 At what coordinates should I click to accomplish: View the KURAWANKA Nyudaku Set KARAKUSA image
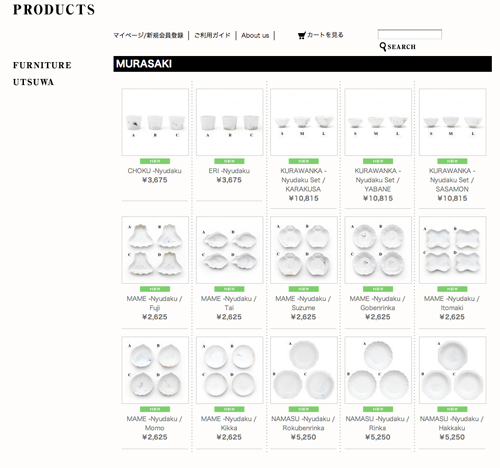coord(304,122)
